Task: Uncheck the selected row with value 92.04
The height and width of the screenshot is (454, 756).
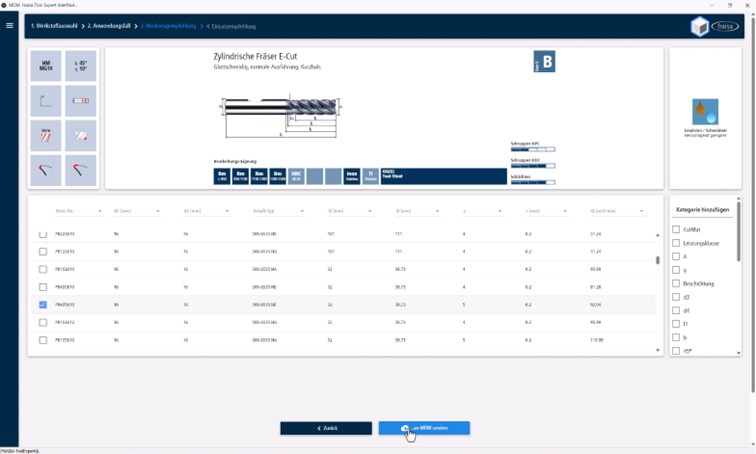Action: 43,305
